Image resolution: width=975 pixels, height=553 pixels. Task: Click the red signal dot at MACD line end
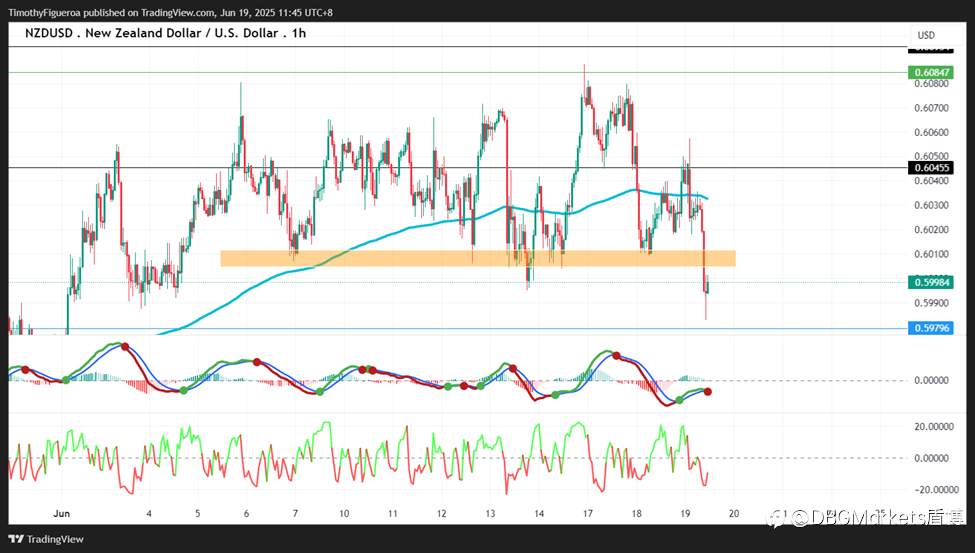point(708,392)
